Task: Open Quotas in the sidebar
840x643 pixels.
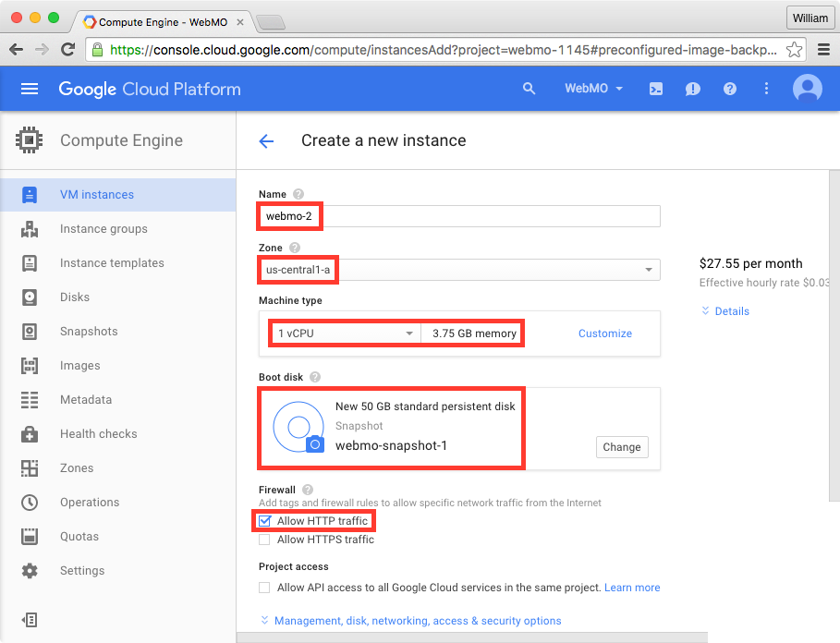Action: pos(118,537)
